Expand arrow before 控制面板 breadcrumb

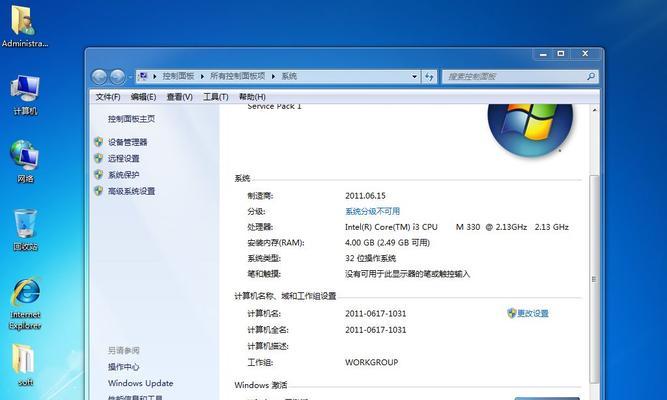click(154, 76)
